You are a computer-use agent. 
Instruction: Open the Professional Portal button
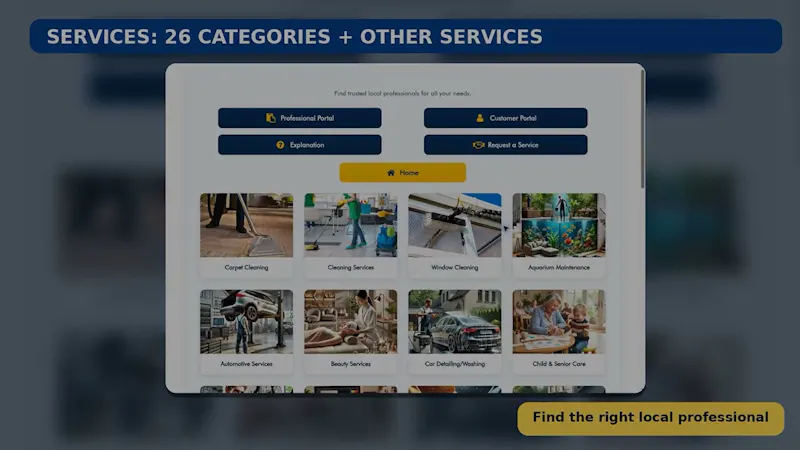tap(299, 118)
